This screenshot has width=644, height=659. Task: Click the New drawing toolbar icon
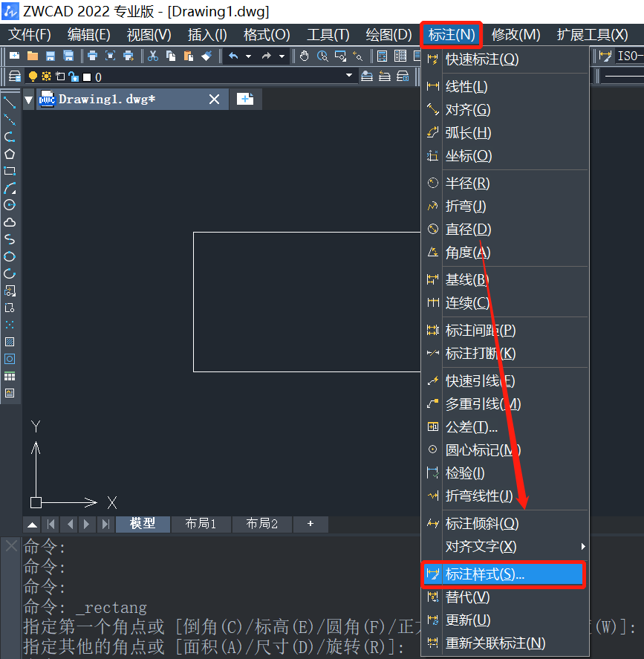[x=14, y=56]
